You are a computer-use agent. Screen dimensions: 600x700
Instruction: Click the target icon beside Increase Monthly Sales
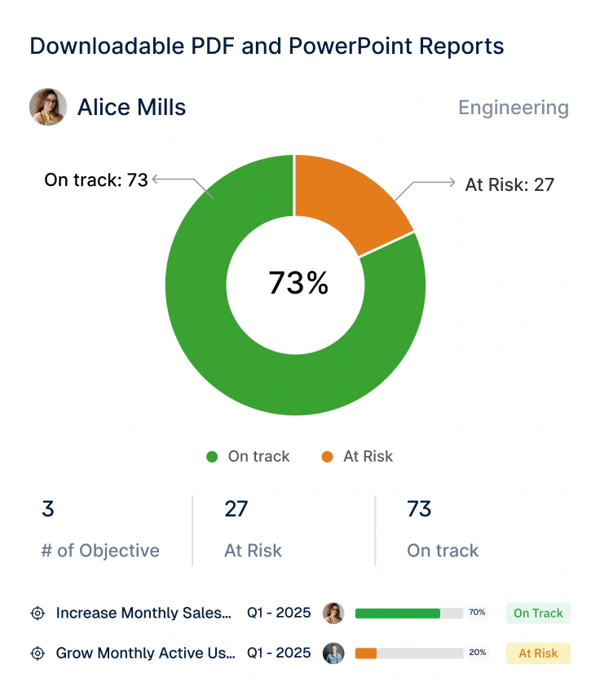point(37,613)
